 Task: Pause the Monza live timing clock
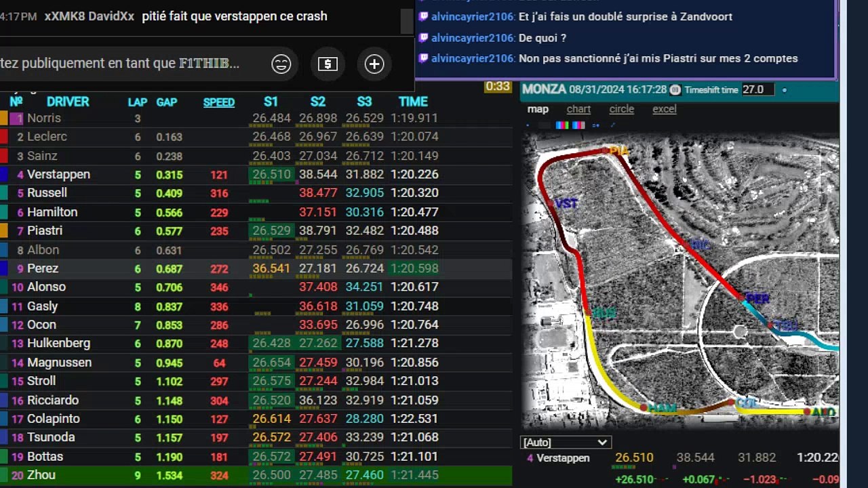pyautogui.click(x=675, y=89)
